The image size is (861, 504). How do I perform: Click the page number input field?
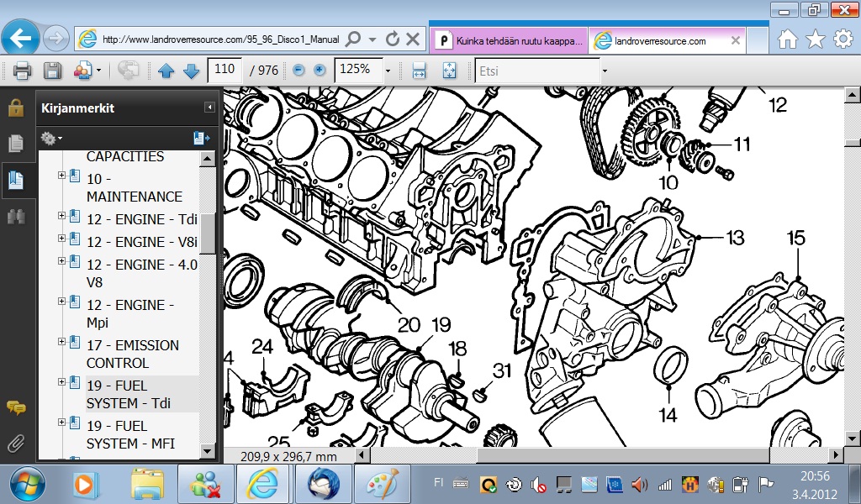click(224, 71)
